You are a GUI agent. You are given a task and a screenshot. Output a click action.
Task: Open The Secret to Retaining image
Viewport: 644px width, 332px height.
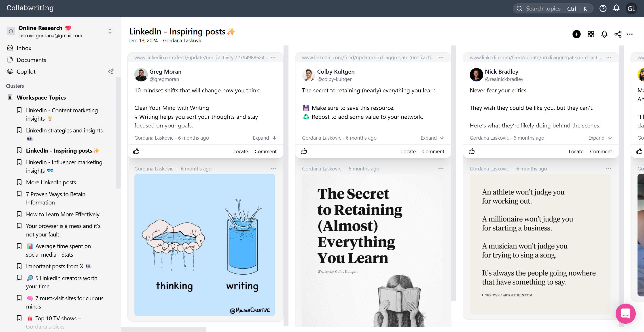[x=372, y=250]
